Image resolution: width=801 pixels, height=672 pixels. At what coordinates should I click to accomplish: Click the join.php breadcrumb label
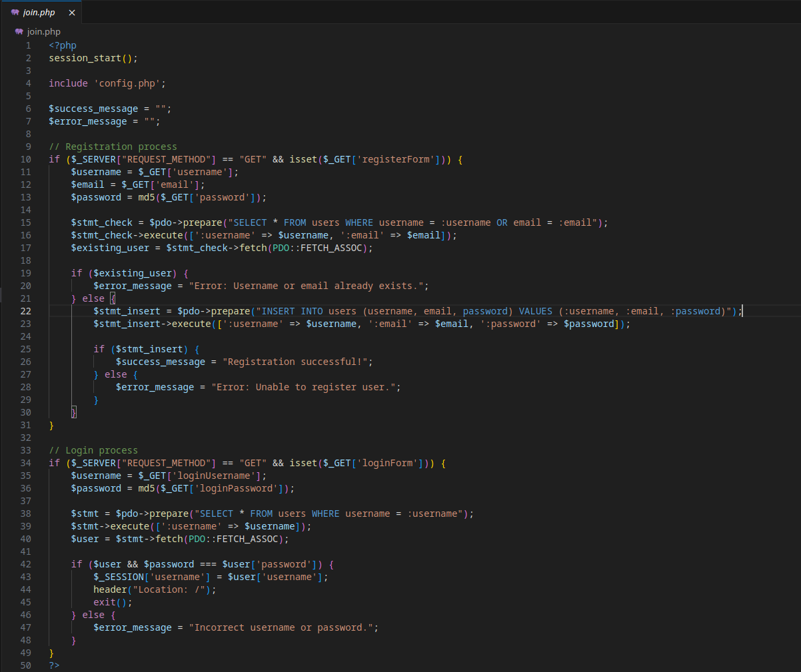click(x=44, y=31)
